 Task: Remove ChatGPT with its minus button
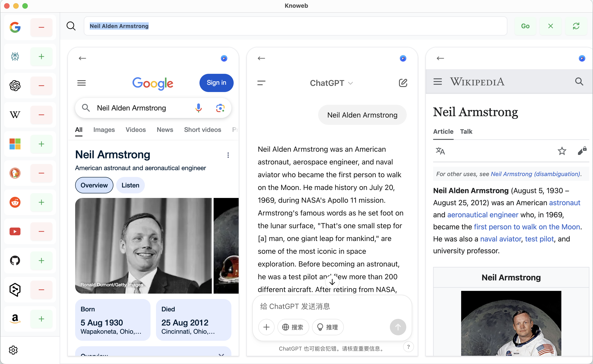coord(41,86)
